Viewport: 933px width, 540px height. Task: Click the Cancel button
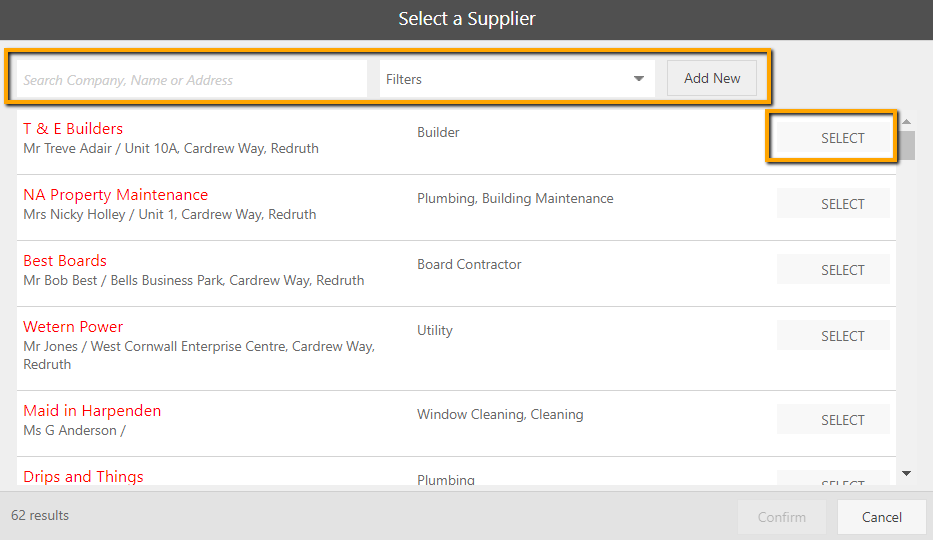[881, 517]
